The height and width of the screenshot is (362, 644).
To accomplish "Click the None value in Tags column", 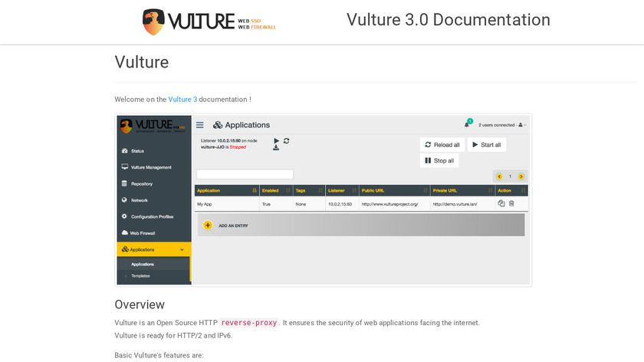I will (x=301, y=204).
